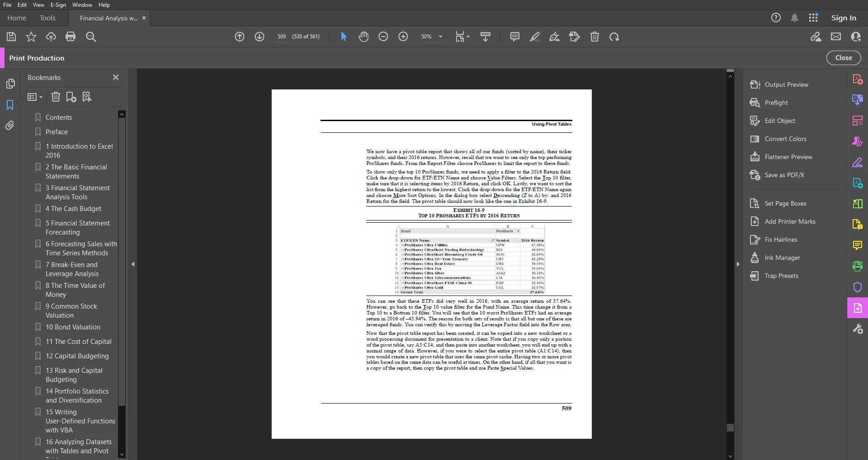Switch to the Tools tab
The height and width of the screenshot is (460, 868).
coord(47,18)
